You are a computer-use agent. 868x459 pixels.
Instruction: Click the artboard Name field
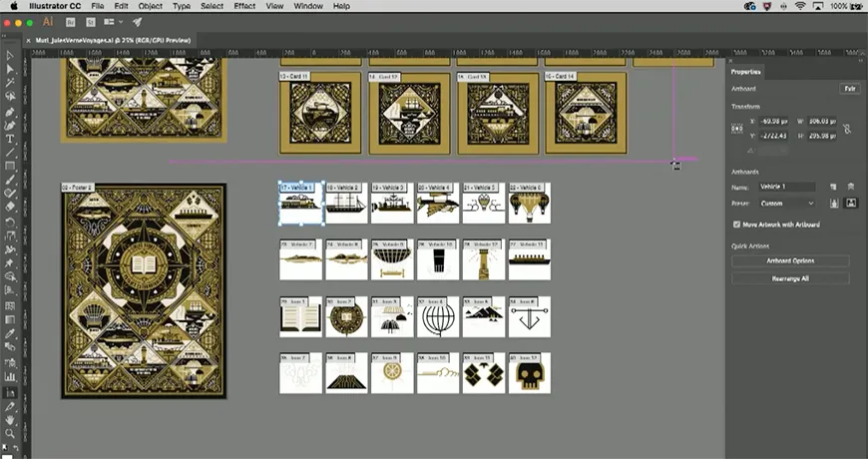click(x=786, y=188)
